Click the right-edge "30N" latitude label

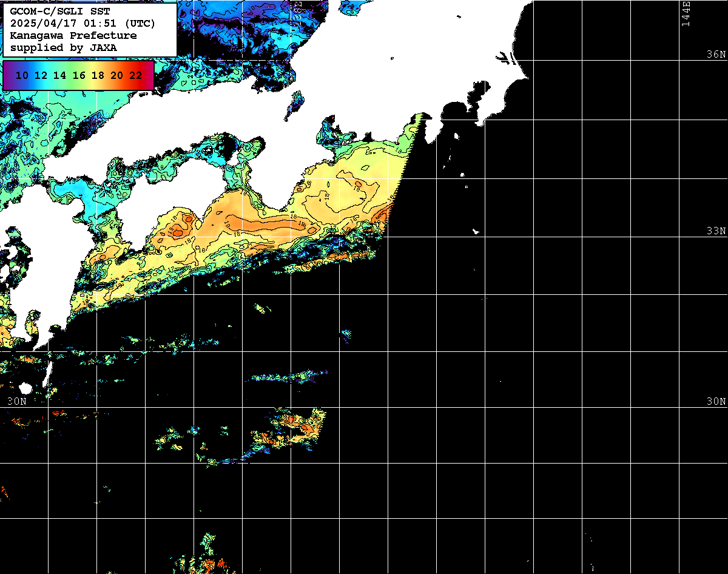click(716, 402)
